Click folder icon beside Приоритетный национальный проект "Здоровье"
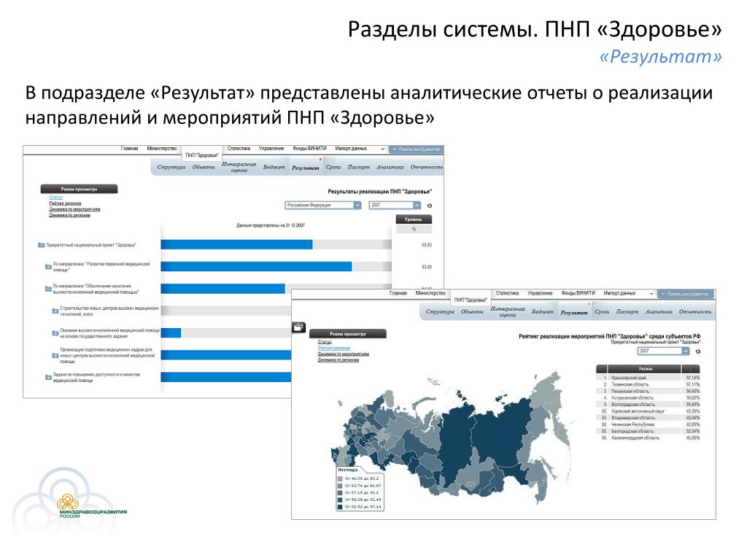 pyautogui.click(x=41, y=245)
